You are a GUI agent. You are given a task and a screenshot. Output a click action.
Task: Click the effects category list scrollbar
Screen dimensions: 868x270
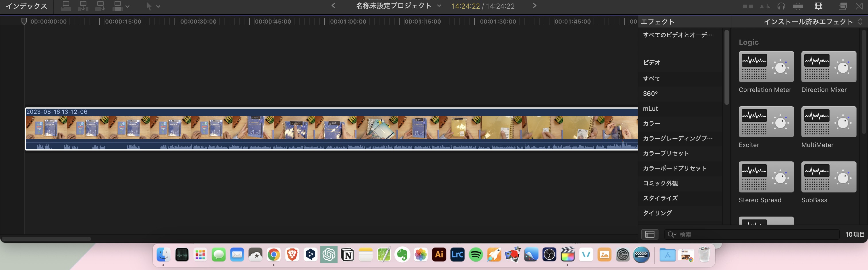(726, 67)
